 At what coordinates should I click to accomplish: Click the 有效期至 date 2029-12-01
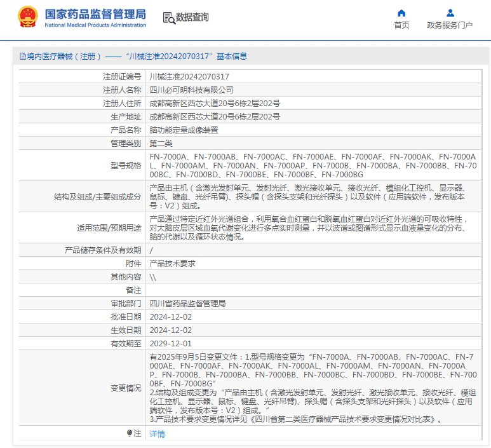tap(170, 343)
